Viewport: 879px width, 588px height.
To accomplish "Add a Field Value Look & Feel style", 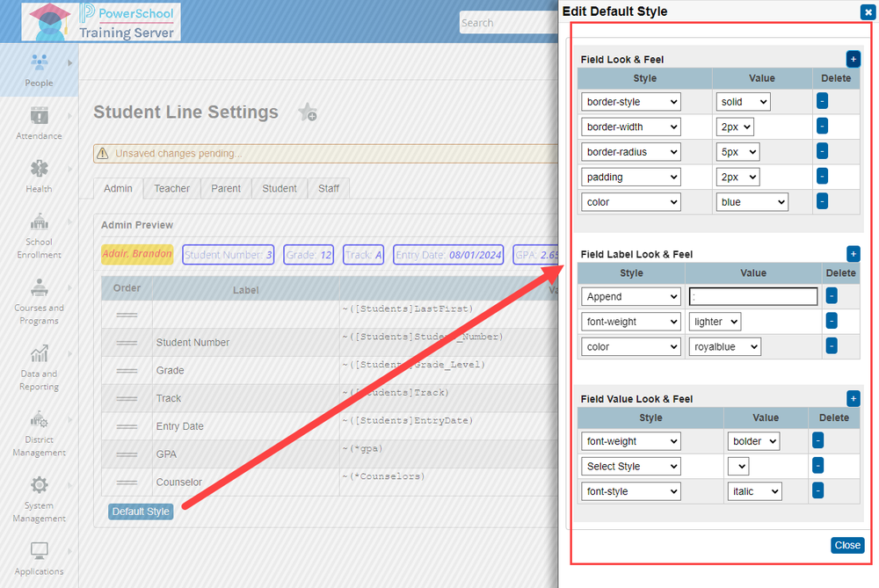I will pos(854,398).
